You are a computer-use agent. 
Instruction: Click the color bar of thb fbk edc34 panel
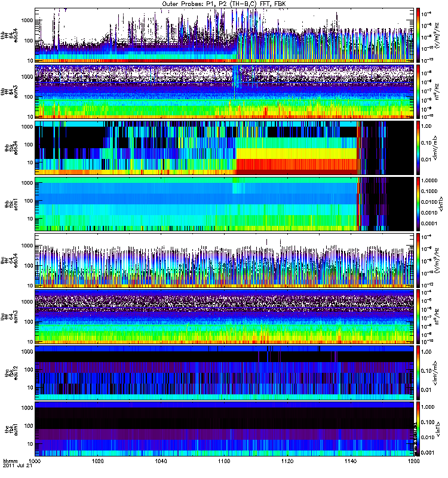[418, 148]
